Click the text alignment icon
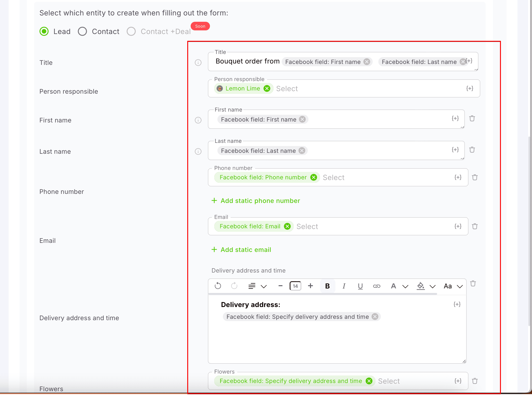 [252, 286]
